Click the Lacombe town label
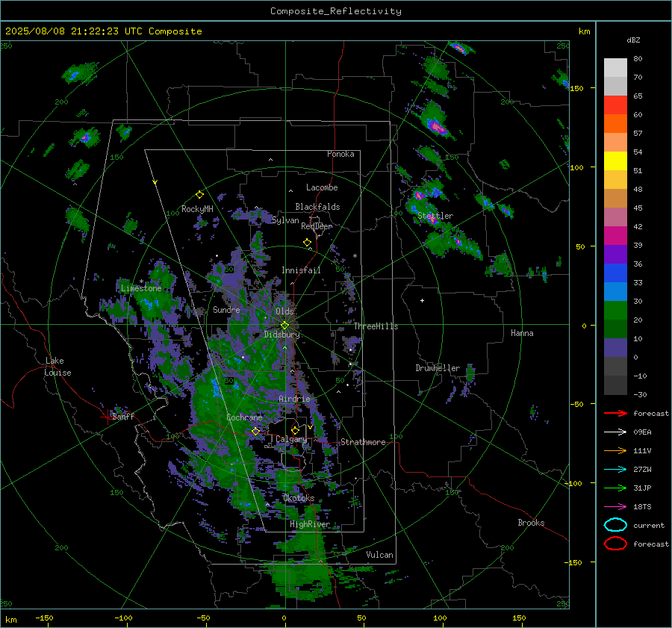This screenshot has width=672, height=628. [x=322, y=187]
